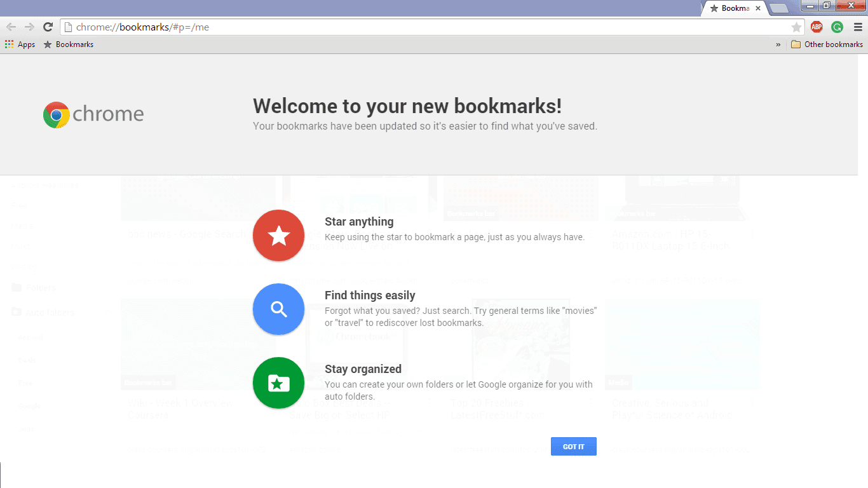Open Apps from the bookmarks bar
This screenshot has width=868, height=488.
point(20,44)
